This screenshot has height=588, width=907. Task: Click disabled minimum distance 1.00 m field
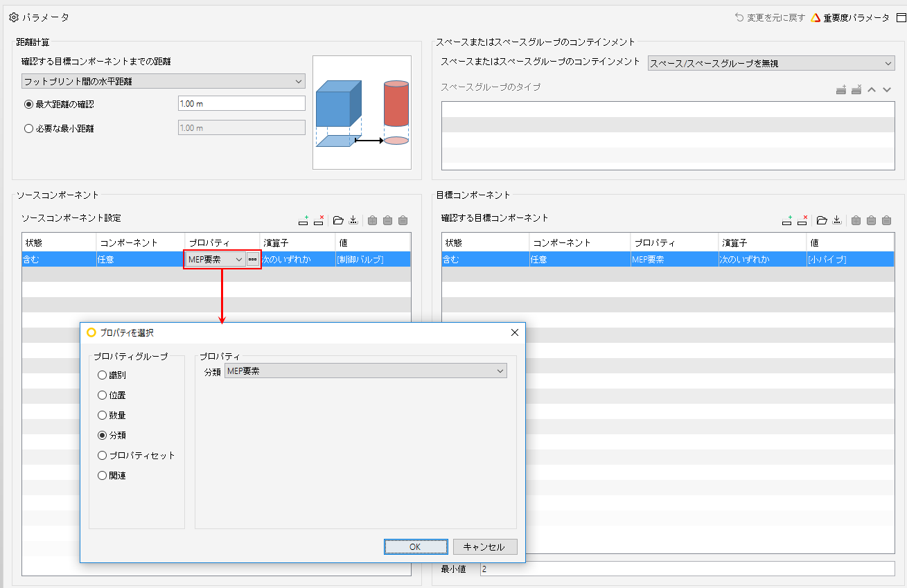tap(242, 127)
